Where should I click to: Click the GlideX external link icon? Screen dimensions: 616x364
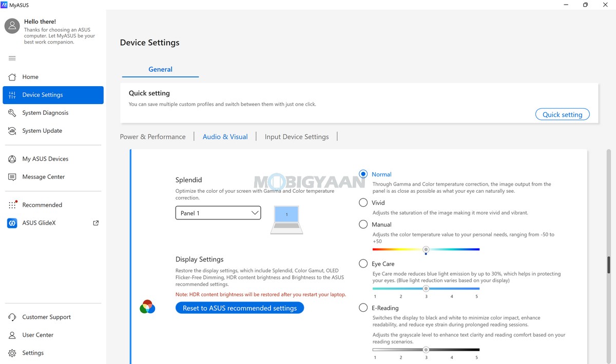click(95, 223)
